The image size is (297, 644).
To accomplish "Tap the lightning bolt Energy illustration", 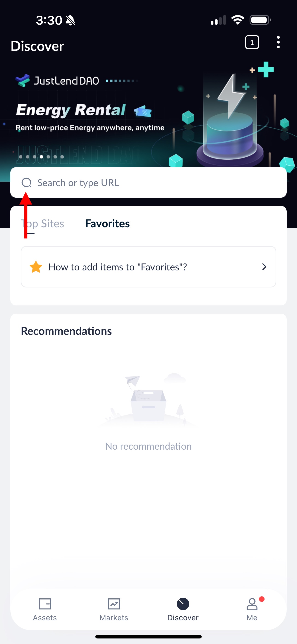I will pyautogui.click(x=231, y=96).
